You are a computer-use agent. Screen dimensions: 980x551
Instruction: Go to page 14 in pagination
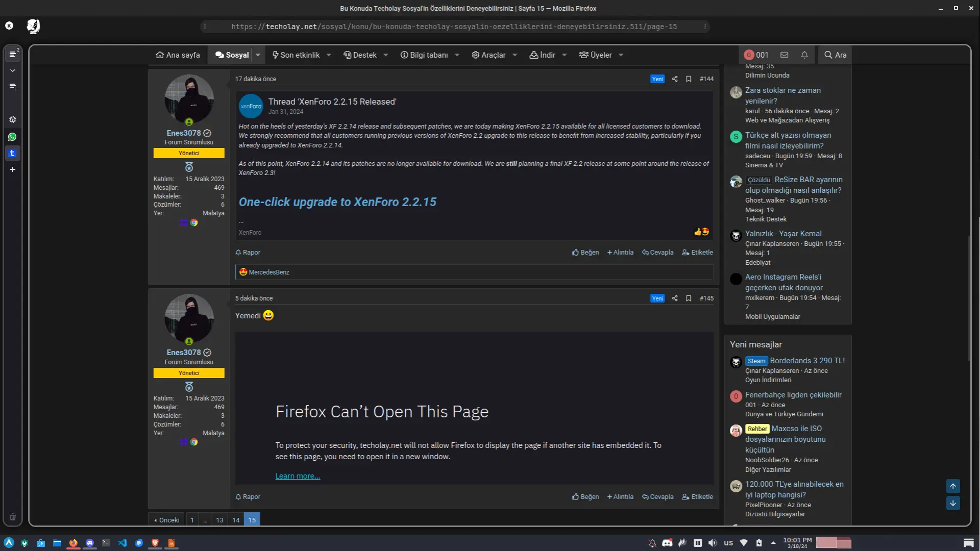pyautogui.click(x=236, y=520)
